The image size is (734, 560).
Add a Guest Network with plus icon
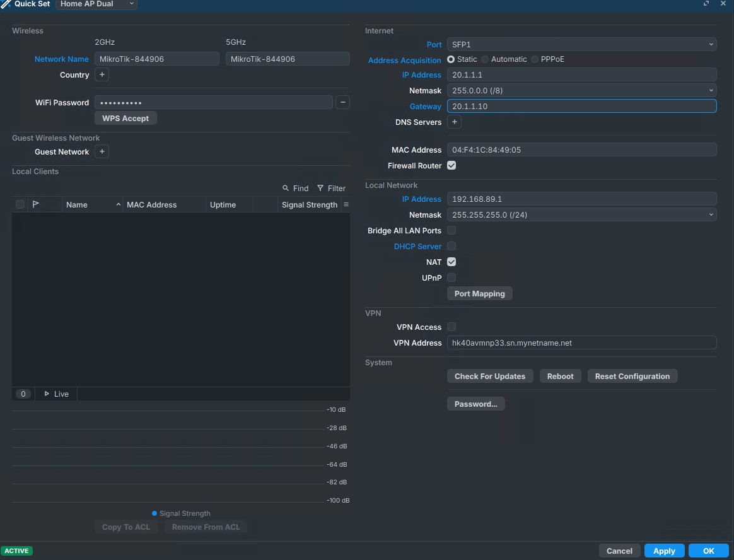click(102, 152)
